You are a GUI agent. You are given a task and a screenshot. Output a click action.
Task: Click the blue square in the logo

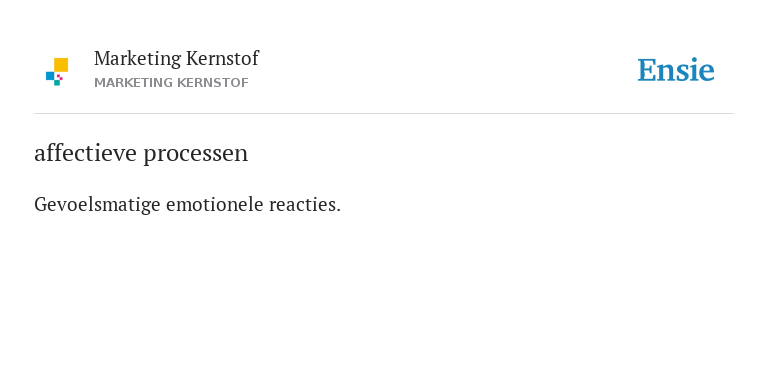click(50, 76)
